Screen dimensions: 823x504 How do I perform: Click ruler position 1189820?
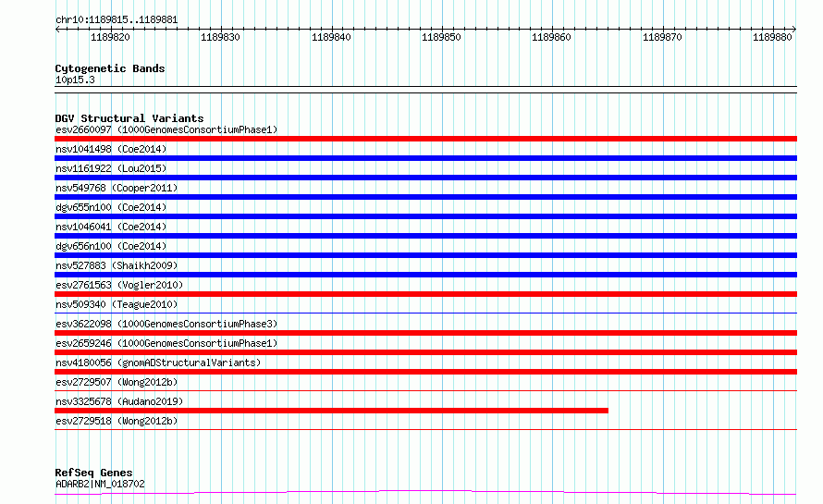110,37
